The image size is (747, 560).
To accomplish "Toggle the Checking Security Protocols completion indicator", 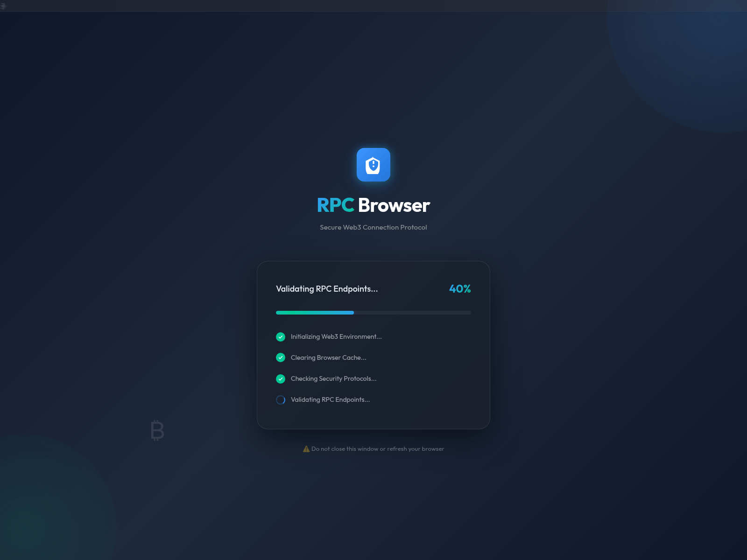I will [x=281, y=378].
